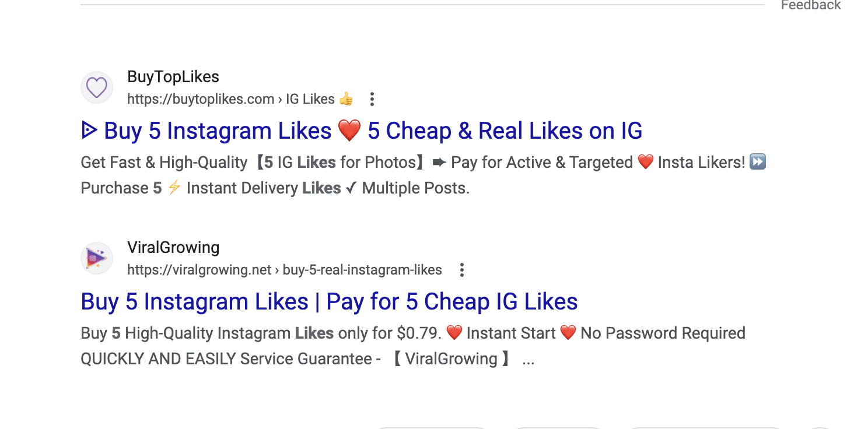Click the BuyTopLikes heart favicon
The image size is (868, 429).
(96, 88)
